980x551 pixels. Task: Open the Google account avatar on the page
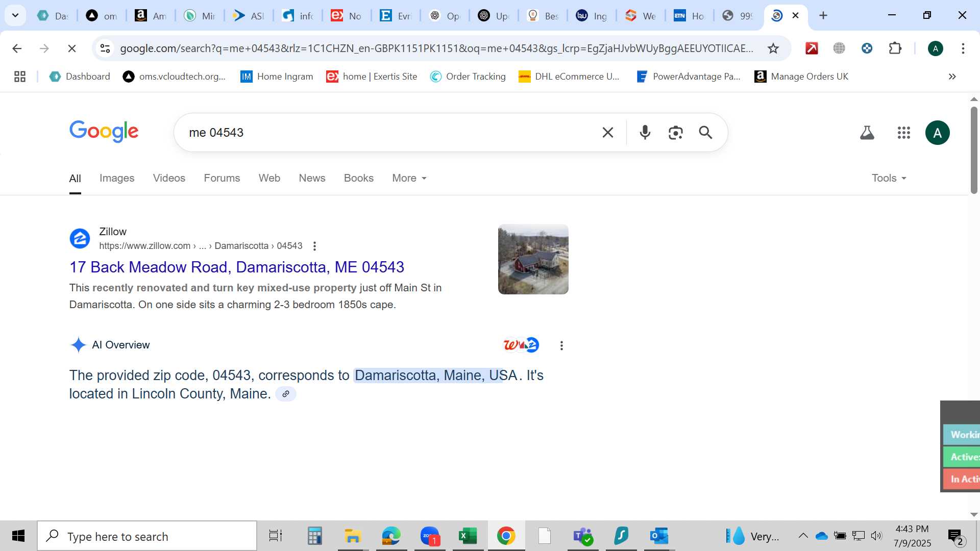(938, 133)
